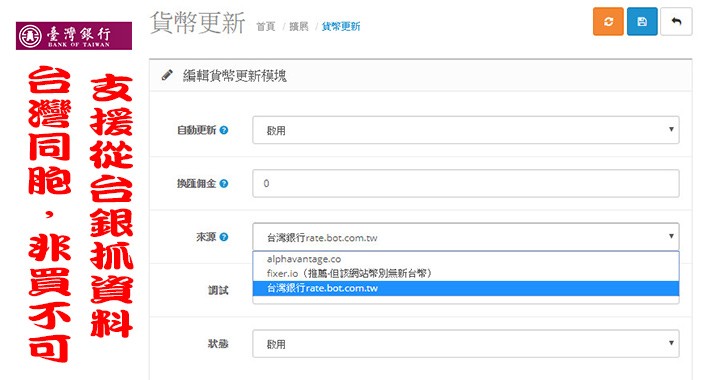Select fixer.io option in the source list
Screen dimensions: 710x380
point(465,274)
